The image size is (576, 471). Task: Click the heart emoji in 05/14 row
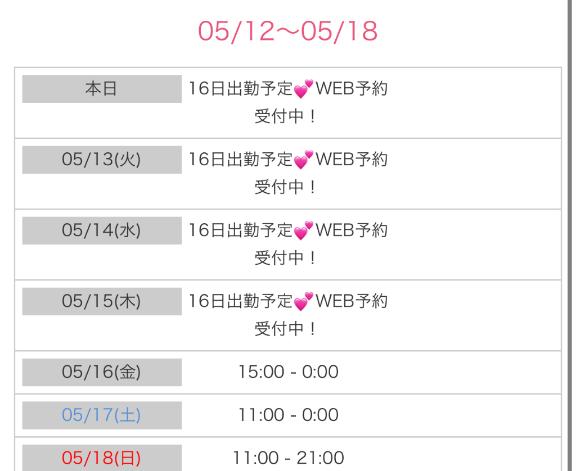pyautogui.click(x=303, y=230)
